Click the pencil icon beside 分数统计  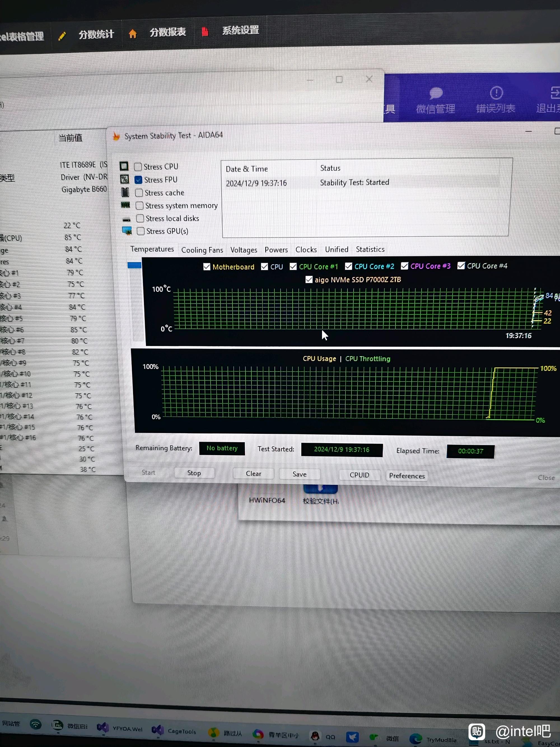click(62, 36)
